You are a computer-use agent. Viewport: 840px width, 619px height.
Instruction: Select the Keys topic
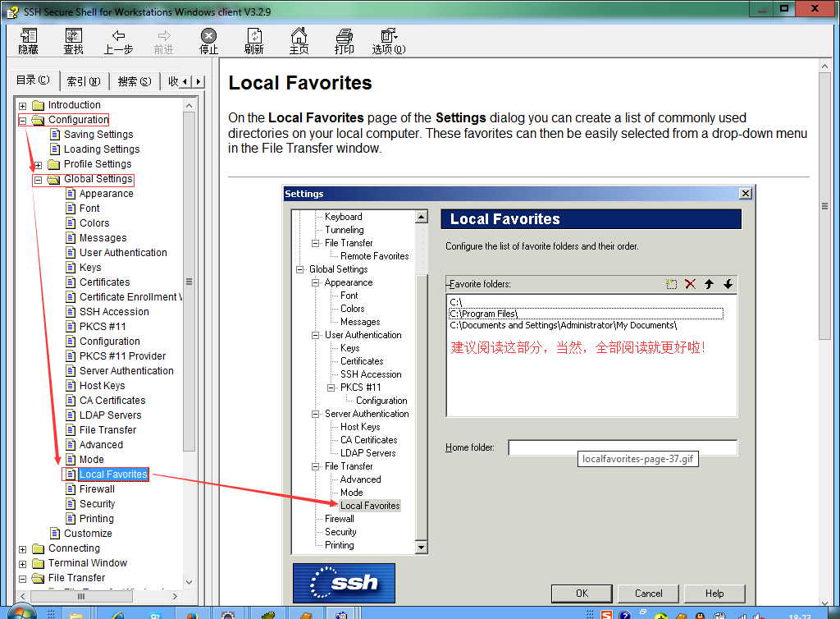pyautogui.click(x=90, y=267)
